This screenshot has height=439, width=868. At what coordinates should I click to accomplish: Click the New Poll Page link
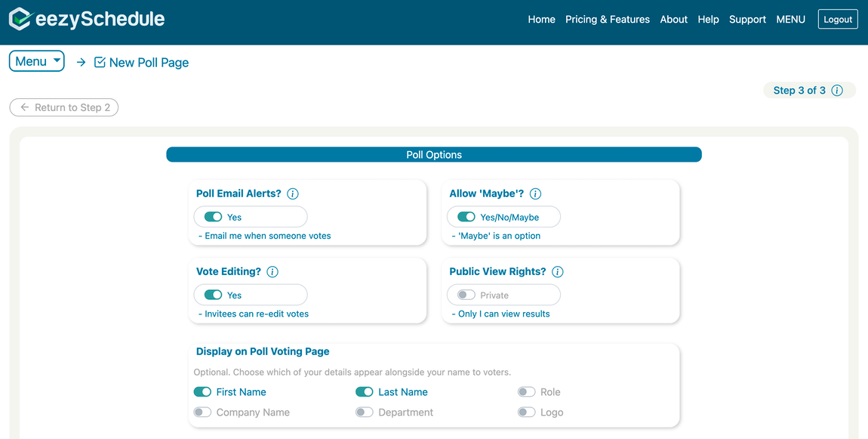(x=149, y=63)
